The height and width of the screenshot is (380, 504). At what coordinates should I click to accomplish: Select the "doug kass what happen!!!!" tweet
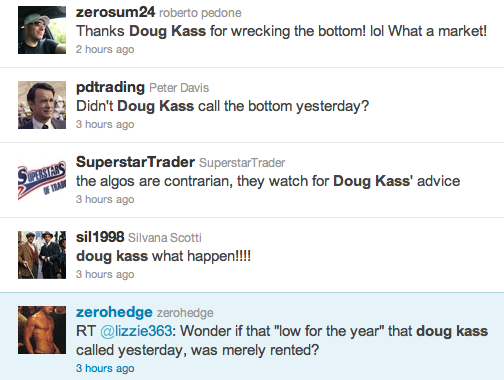click(163, 256)
